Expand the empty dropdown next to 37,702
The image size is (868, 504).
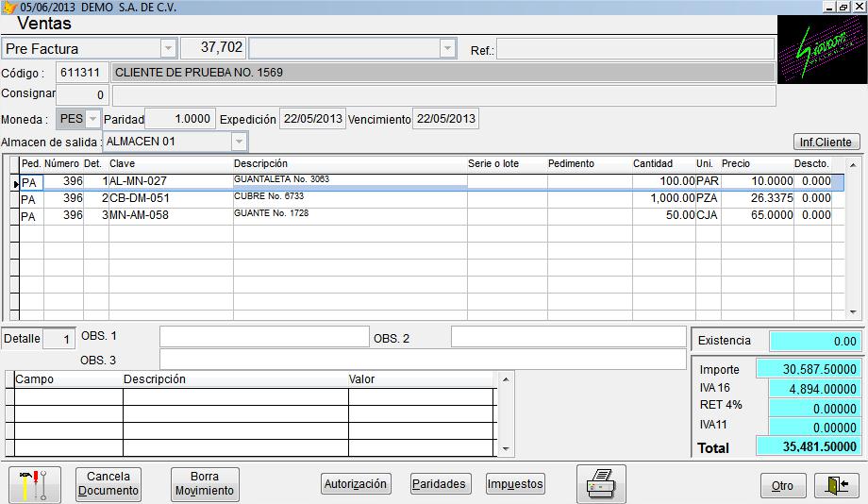click(x=447, y=49)
